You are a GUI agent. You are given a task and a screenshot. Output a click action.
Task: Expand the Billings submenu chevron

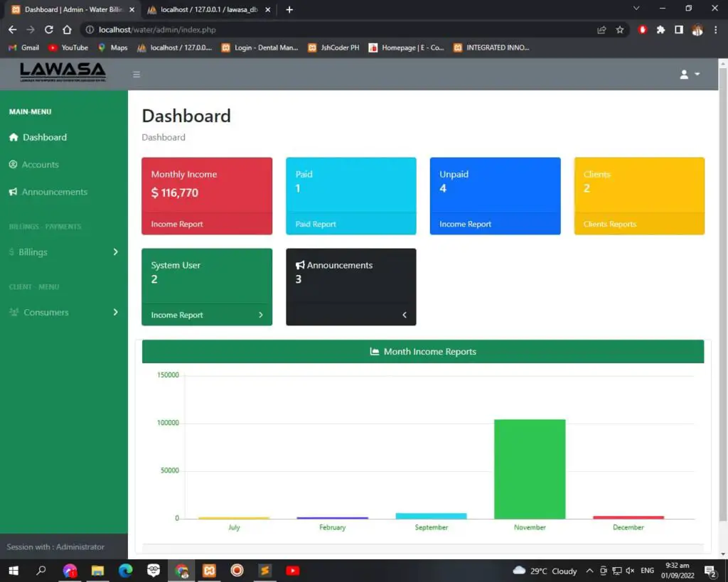(115, 252)
